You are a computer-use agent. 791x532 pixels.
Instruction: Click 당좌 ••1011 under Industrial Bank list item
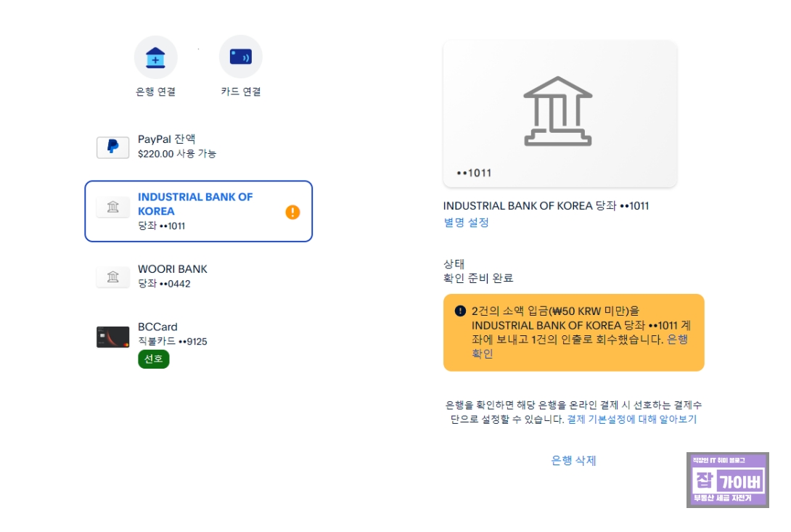point(161,226)
